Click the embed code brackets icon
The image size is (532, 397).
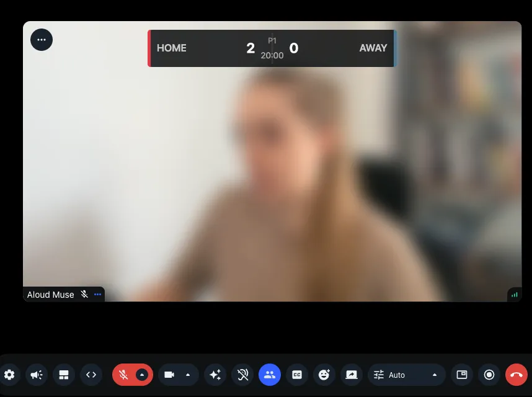point(91,375)
